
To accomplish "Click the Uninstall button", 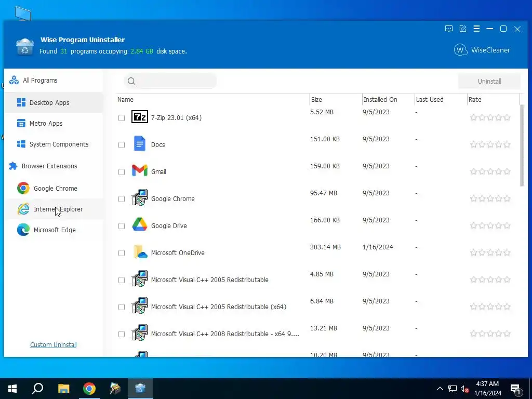I will coord(489,82).
